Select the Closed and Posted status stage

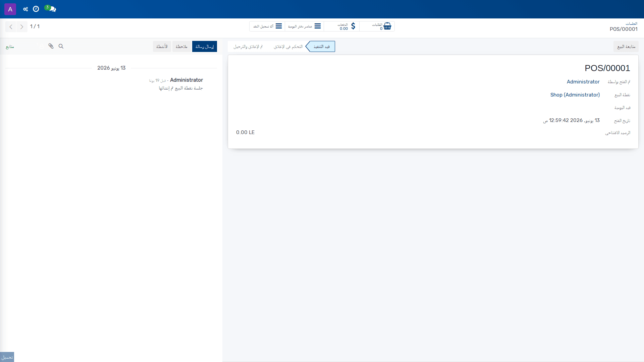(248, 47)
